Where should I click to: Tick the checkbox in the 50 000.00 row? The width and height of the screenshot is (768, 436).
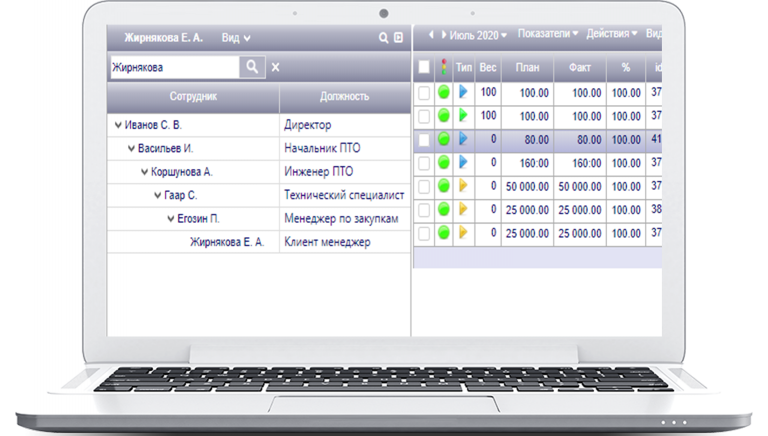coord(424,187)
